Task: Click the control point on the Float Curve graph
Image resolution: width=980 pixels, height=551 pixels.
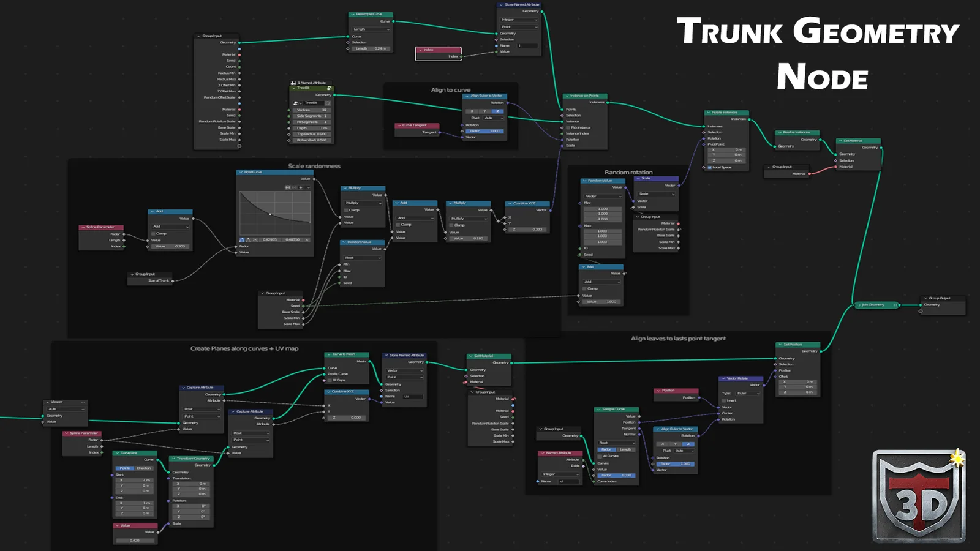Action: tap(270, 214)
